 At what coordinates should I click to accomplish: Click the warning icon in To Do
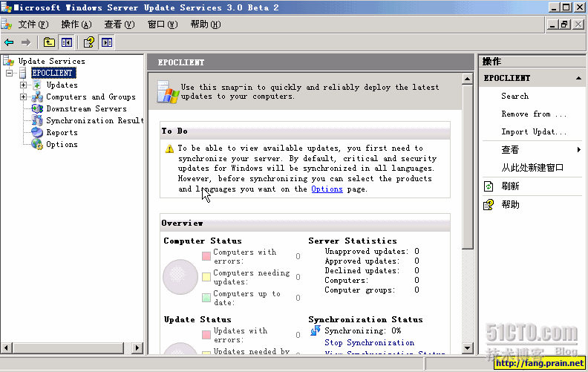point(169,149)
